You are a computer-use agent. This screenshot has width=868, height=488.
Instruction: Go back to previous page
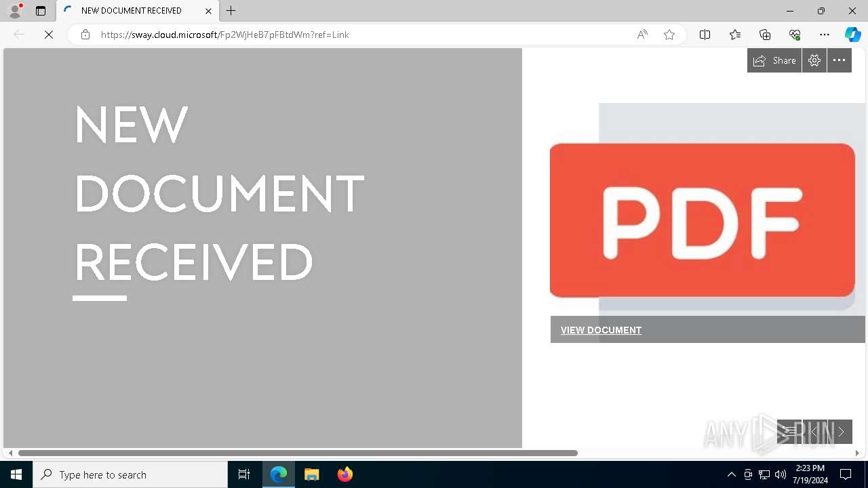(19, 35)
